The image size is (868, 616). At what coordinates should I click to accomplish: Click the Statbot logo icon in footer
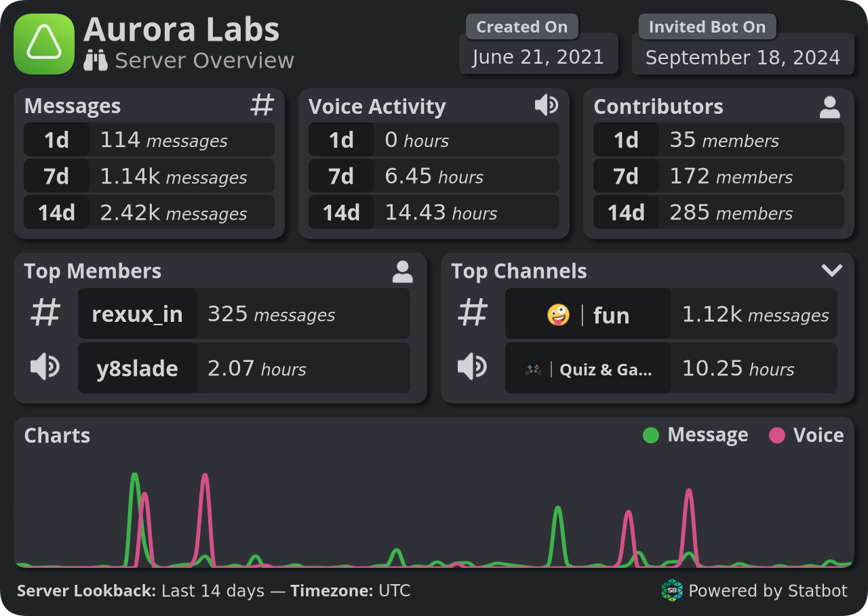click(x=671, y=590)
